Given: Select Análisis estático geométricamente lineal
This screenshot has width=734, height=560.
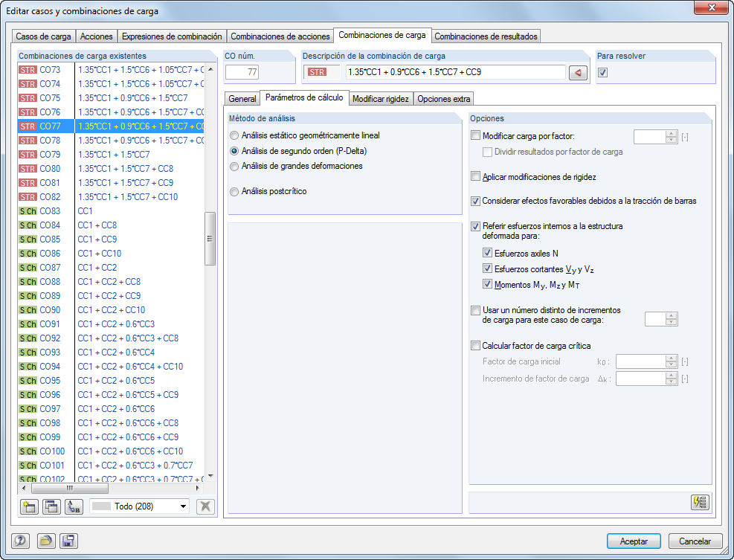Looking at the screenshot, I should [234, 136].
